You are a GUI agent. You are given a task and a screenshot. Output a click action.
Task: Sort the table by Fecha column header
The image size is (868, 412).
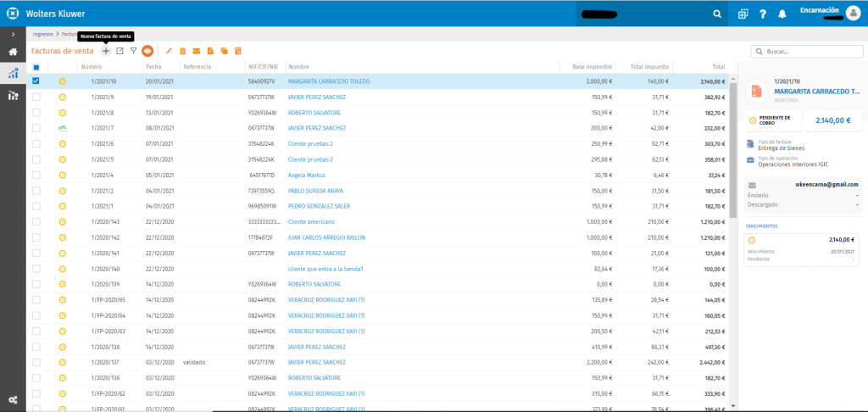pyautogui.click(x=153, y=66)
